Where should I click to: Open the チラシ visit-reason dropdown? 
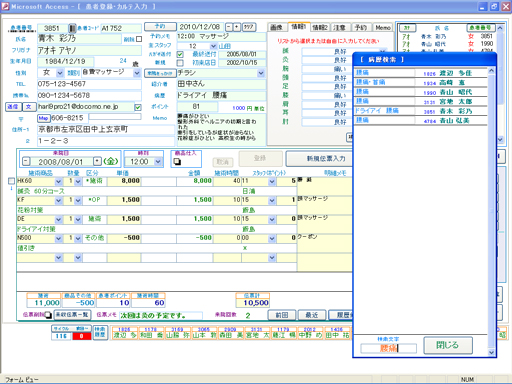pos(261,73)
